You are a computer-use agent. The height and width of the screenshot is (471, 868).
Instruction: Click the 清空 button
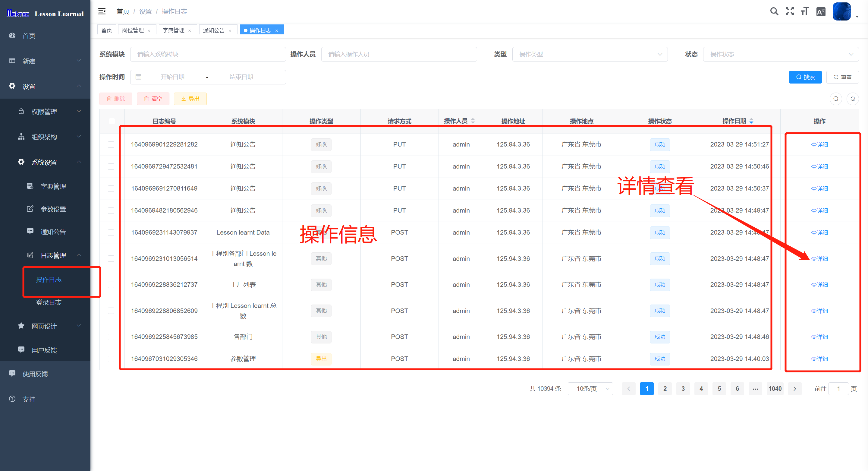click(x=153, y=99)
